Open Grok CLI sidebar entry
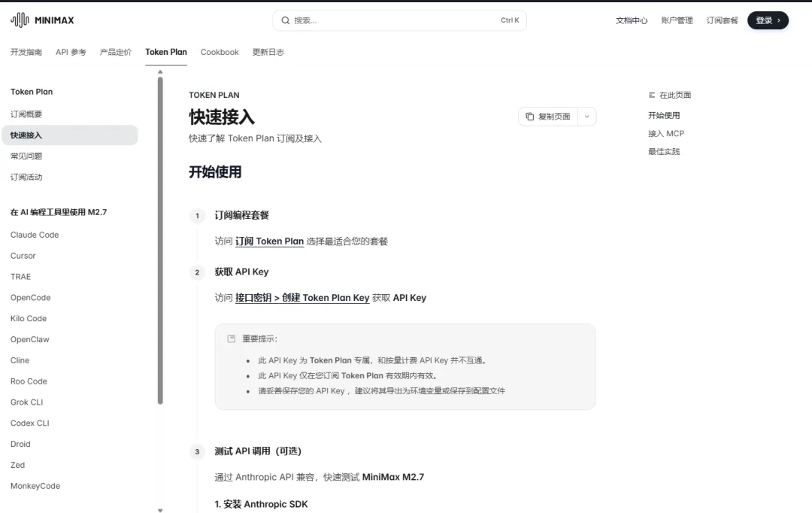Image resolution: width=812 pixels, height=513 pixels. (x=27, y=402)
